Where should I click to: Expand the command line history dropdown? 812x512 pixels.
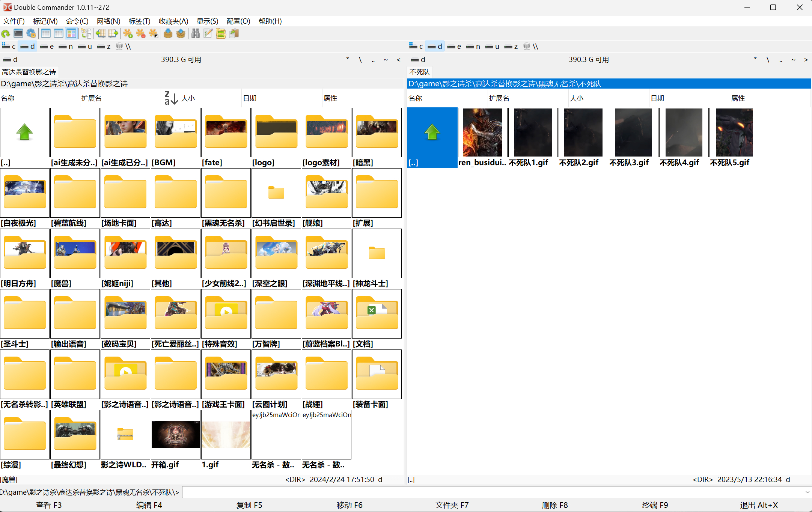807,492
